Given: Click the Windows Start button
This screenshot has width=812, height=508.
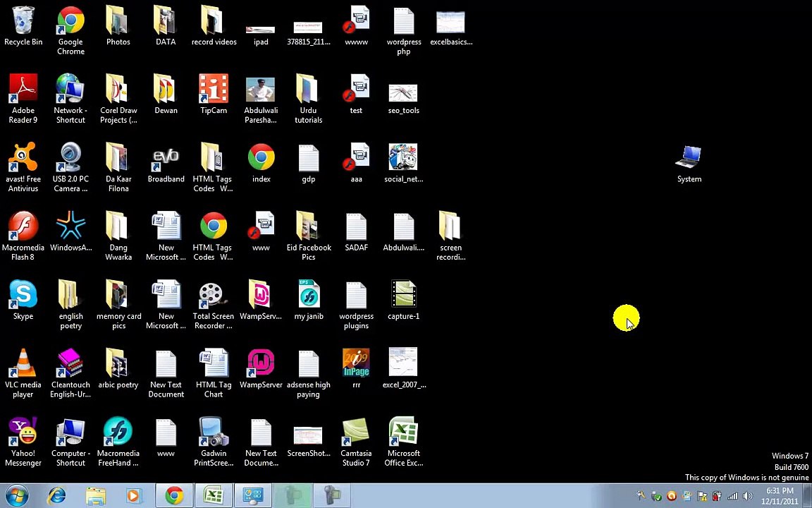Looking at the screenshot, I should [17, 495].
